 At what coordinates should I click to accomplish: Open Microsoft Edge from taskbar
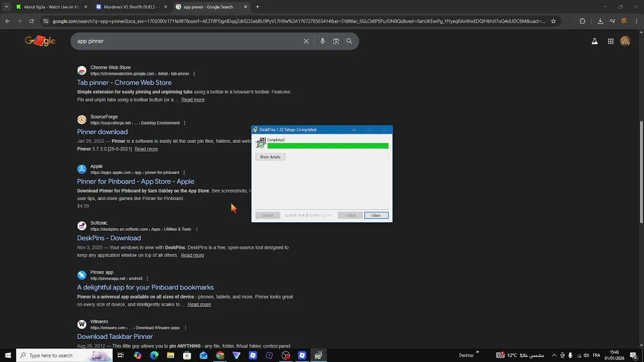click(x=154, y=355)
